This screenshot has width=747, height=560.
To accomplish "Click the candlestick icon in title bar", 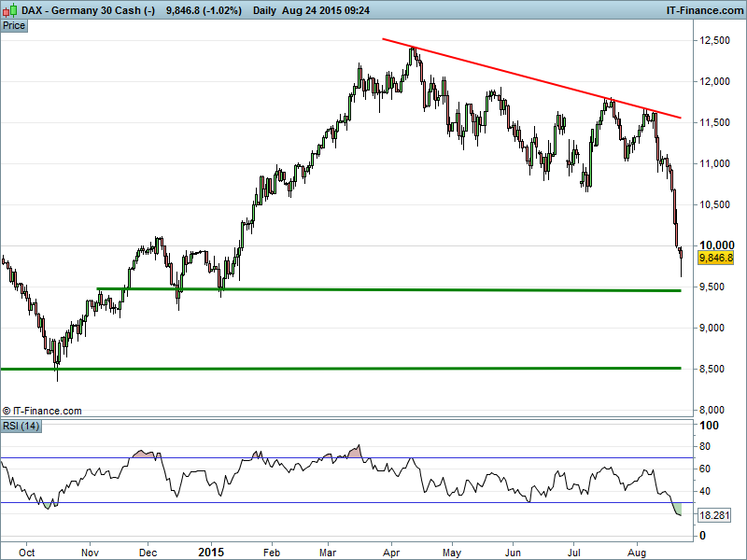I will (10, 10).
